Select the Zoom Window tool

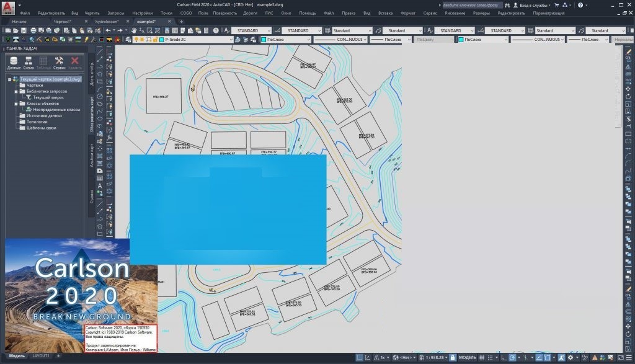(149, 30)
